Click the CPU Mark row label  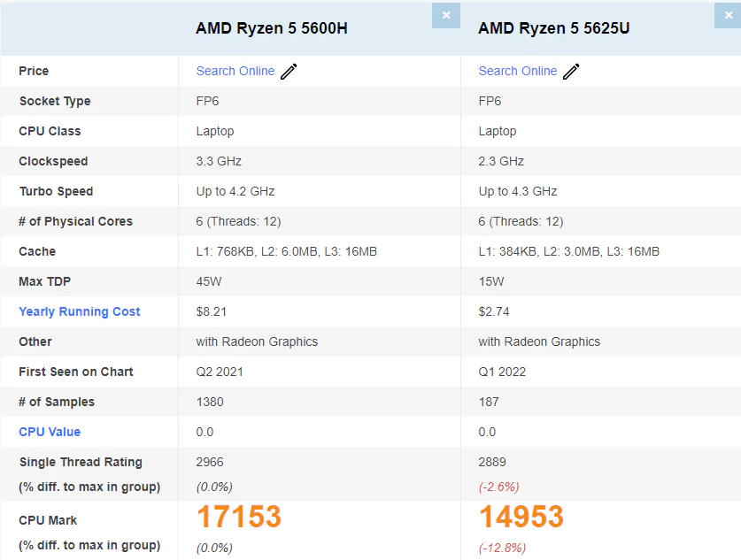click(48, 520)
